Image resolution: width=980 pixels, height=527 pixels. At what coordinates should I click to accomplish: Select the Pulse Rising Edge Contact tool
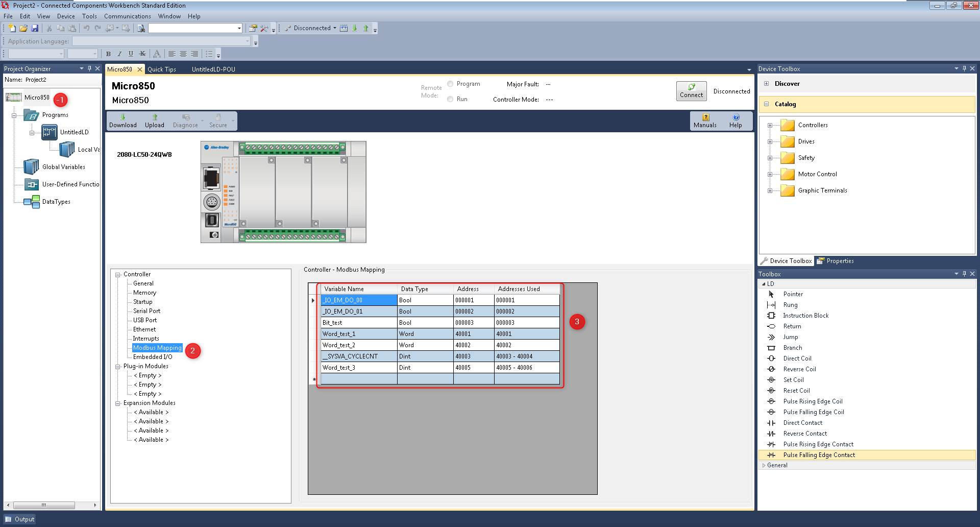point(818,444)
